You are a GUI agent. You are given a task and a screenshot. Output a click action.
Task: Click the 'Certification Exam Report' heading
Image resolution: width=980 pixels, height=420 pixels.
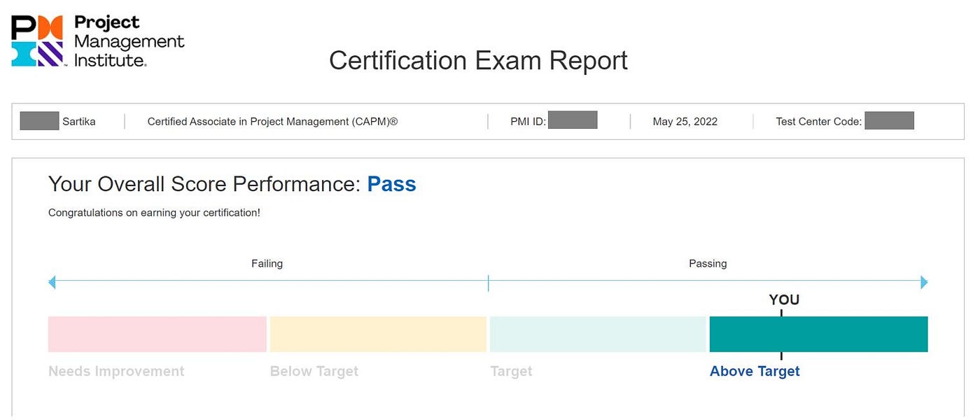pyautogui.click(x=478, y=60)
